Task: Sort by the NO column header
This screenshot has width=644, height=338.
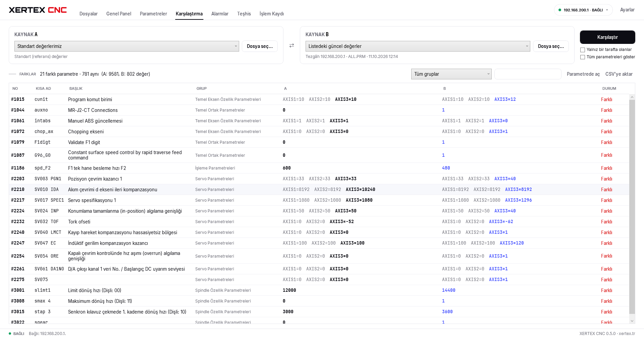Action: (x=15, y=88)
